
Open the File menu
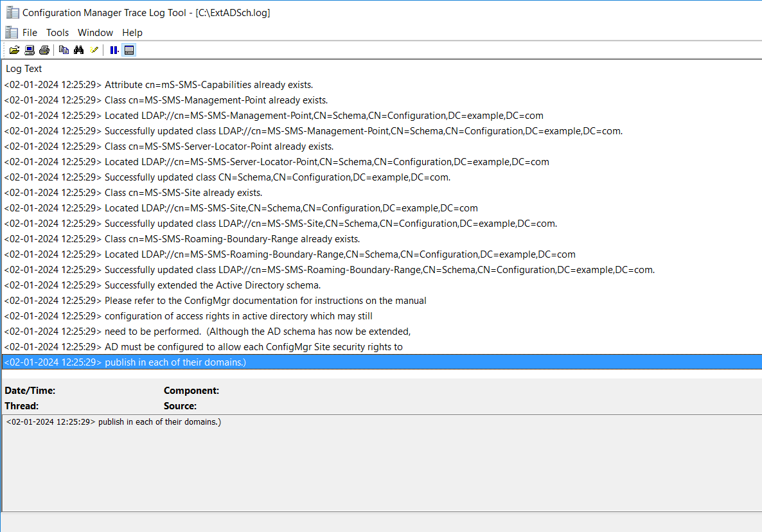point(30,33)
